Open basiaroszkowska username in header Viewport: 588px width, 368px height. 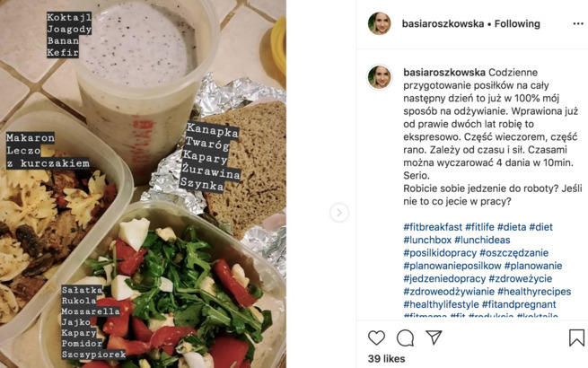443,23
